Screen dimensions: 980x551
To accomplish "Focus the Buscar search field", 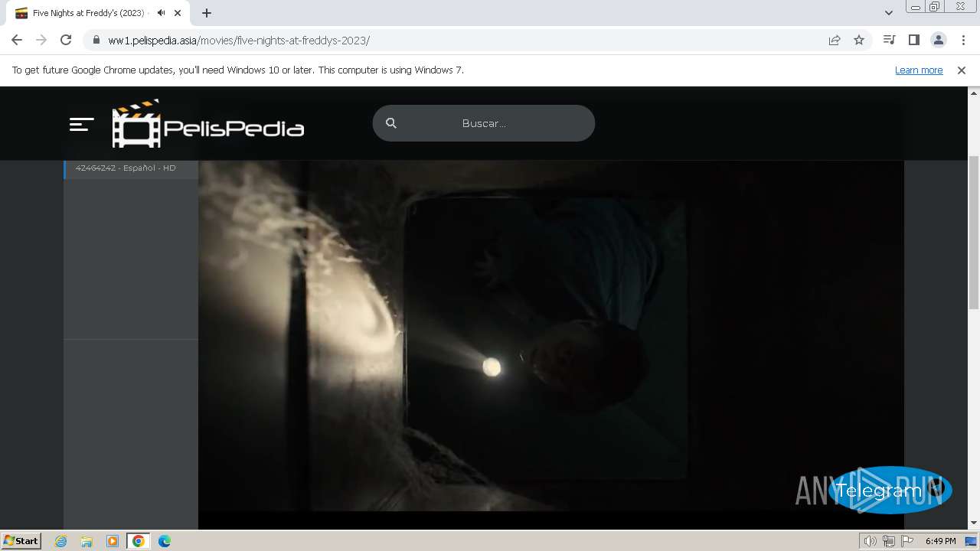I will (x=484, y=123).
